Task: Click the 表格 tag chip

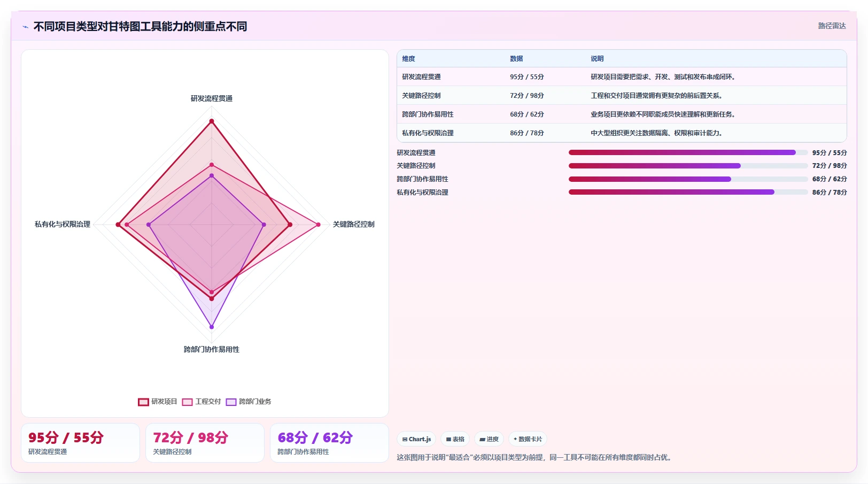Action: tap(455, 439)
